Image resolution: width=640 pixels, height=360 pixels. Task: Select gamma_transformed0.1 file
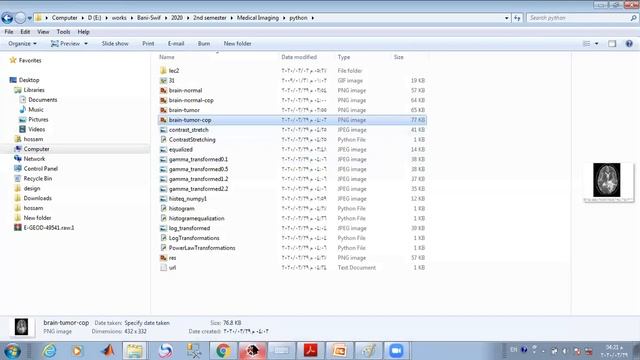pyautogui.click(x=198, y=159)
